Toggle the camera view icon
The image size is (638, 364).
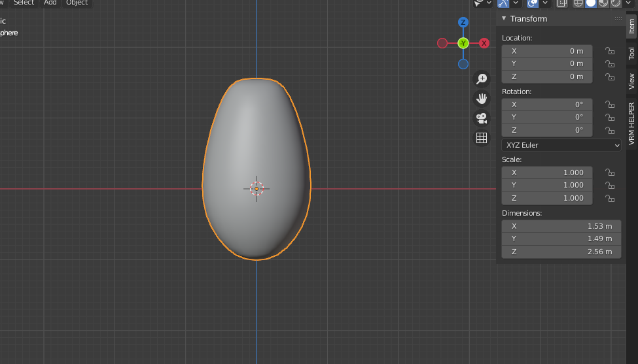482,118
